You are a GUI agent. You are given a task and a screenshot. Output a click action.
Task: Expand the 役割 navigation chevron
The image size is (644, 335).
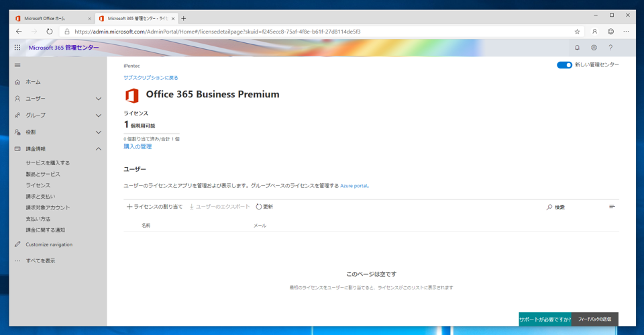coord(99,132)
